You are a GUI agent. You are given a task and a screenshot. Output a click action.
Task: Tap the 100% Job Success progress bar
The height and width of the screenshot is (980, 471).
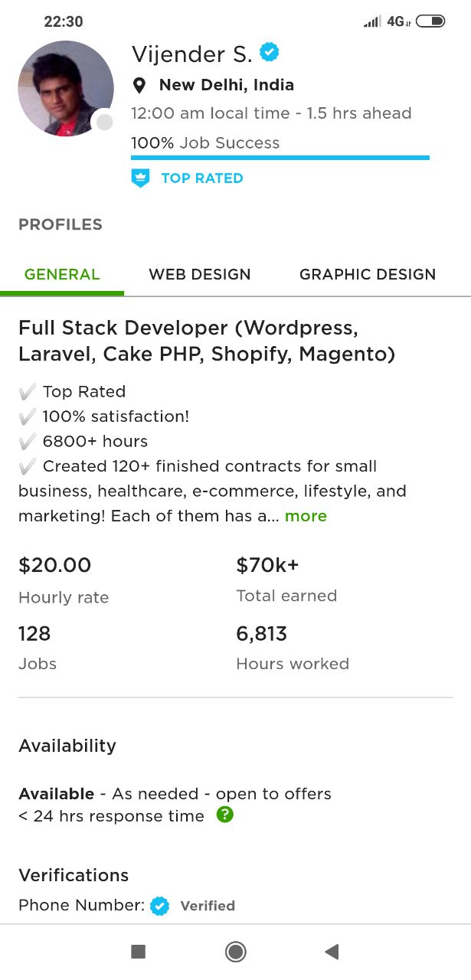pyautogui.click(x=280, y=158)
